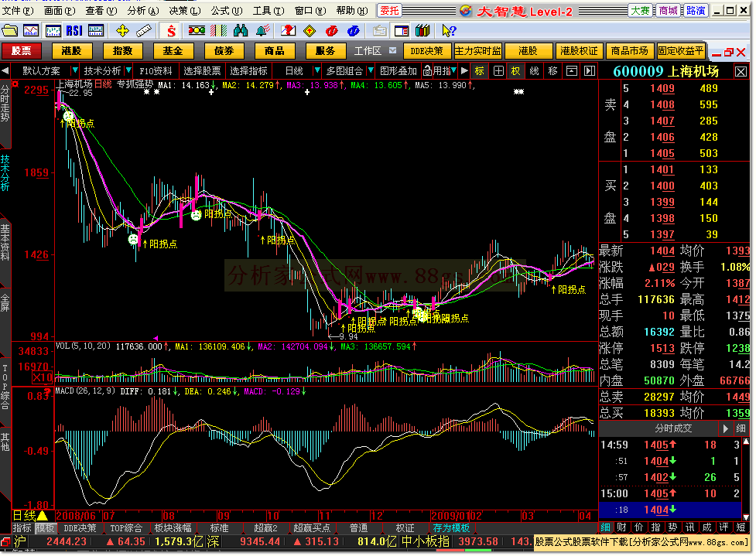Toggle the 线 drawing button
Viewport: 756px width, 556px height.
[x=534, y=71]
